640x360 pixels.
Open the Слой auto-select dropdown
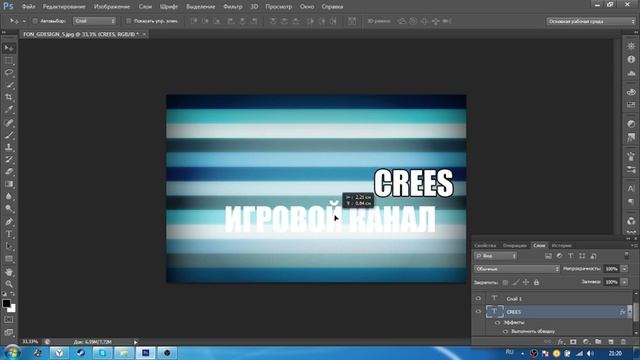95,21
